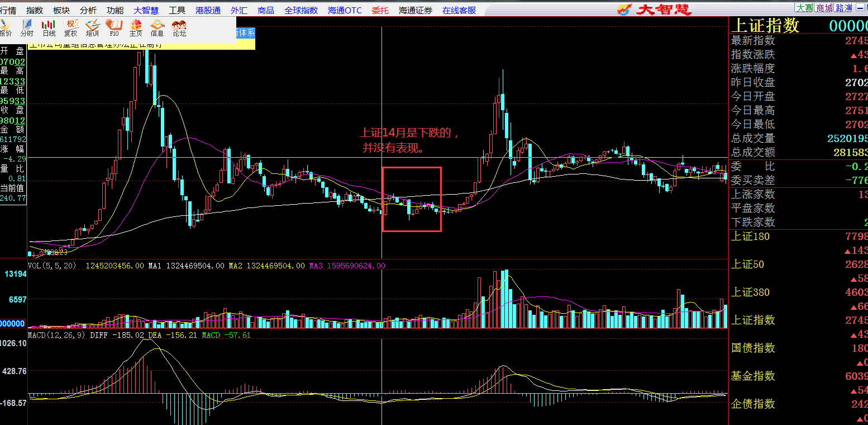Open the 功能 menu
Image resolution: width=868 pixels, height=425 pixels.
(x=115, y=10)
